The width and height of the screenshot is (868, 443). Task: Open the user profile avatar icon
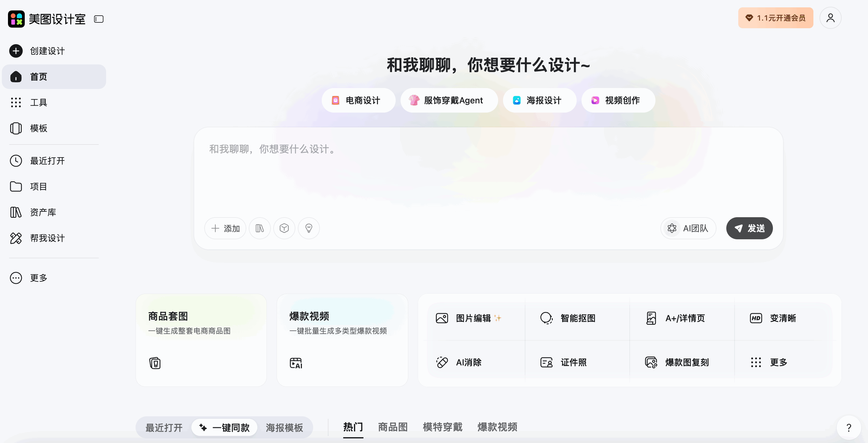pos(830,18)
